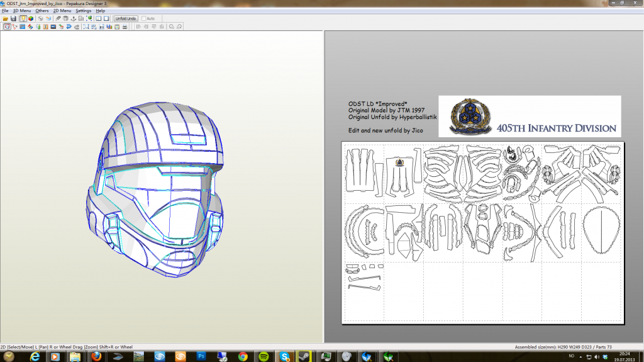This screenshot has height=362, width=644.
Task: Click the printer icon in the toolbar
Action: point(125,26)
